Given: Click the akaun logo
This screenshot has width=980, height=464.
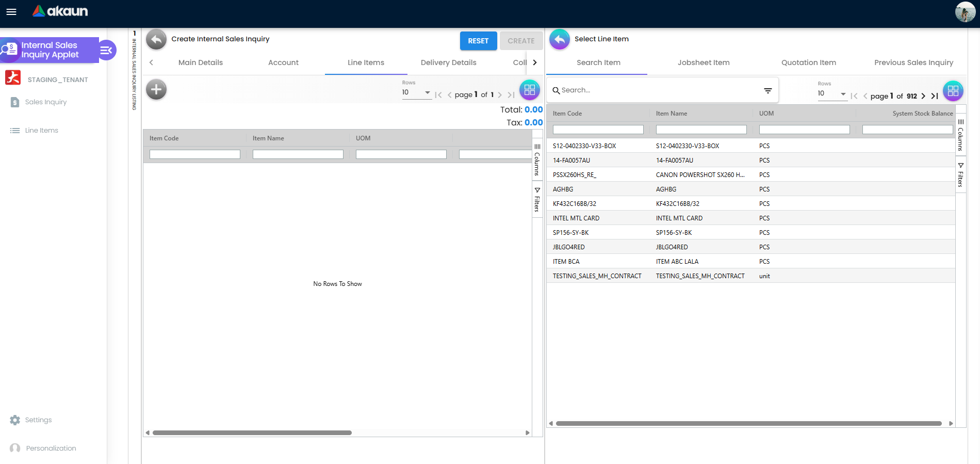Looking at the screenshot, I should click(60, 11).
